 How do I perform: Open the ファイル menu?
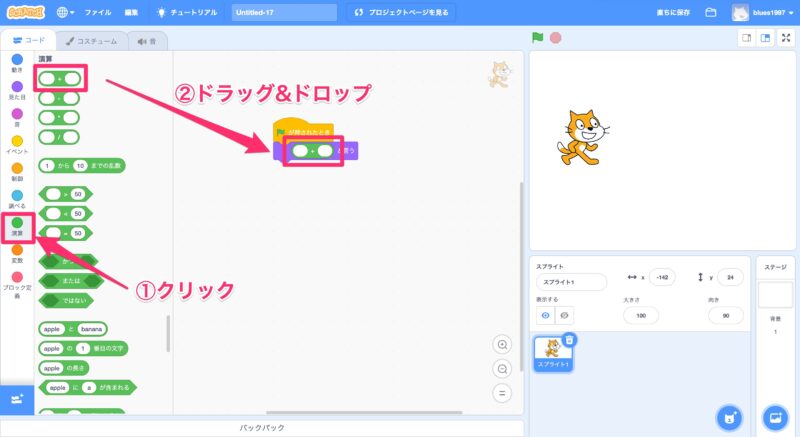98,13
